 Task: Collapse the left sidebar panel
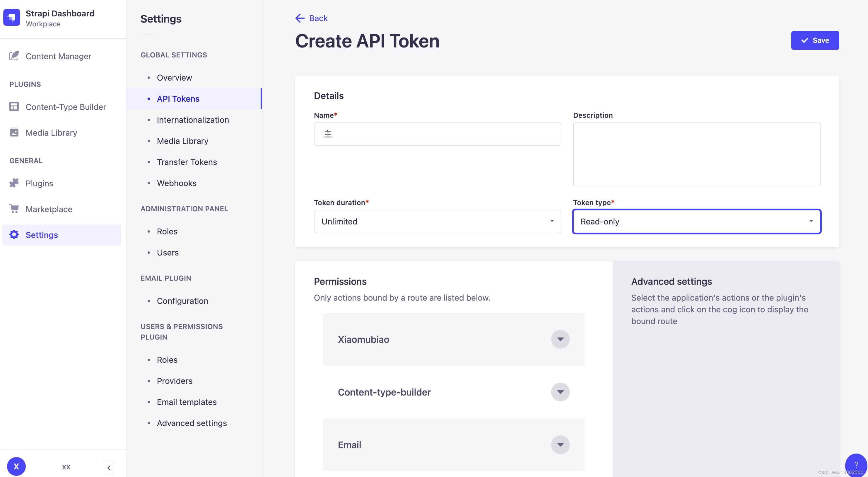pyautogui.click(x=109, y=468)
